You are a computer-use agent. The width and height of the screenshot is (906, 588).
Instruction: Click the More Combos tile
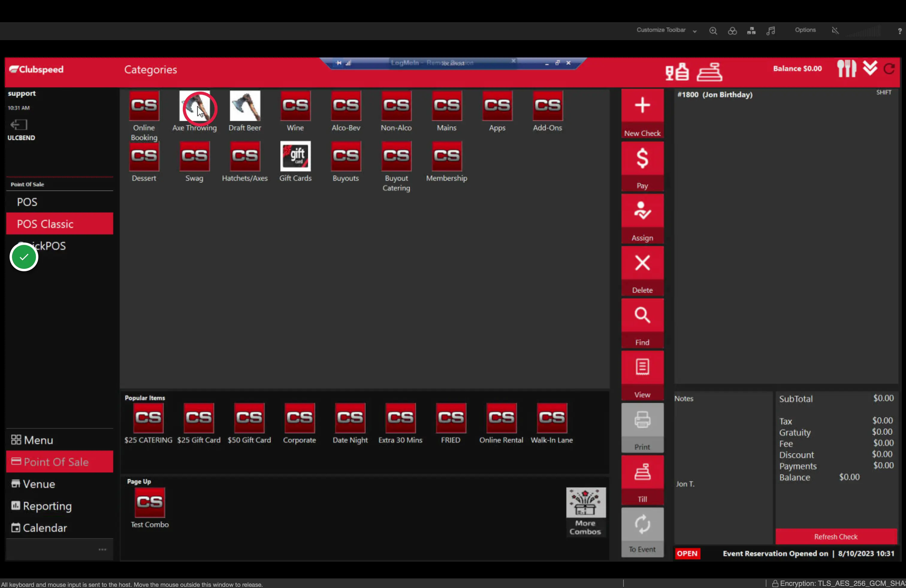[x=585, y=512]
